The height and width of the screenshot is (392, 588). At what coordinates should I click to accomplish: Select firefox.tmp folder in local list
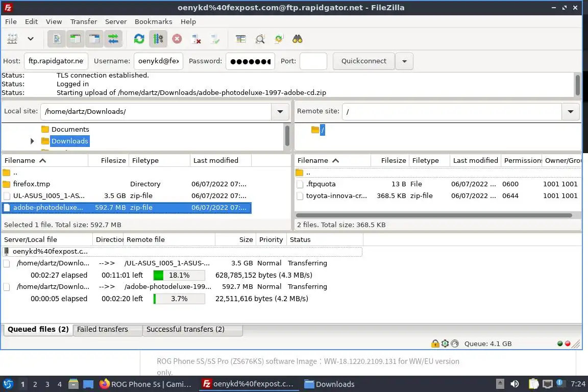click(x=127, y=184)
